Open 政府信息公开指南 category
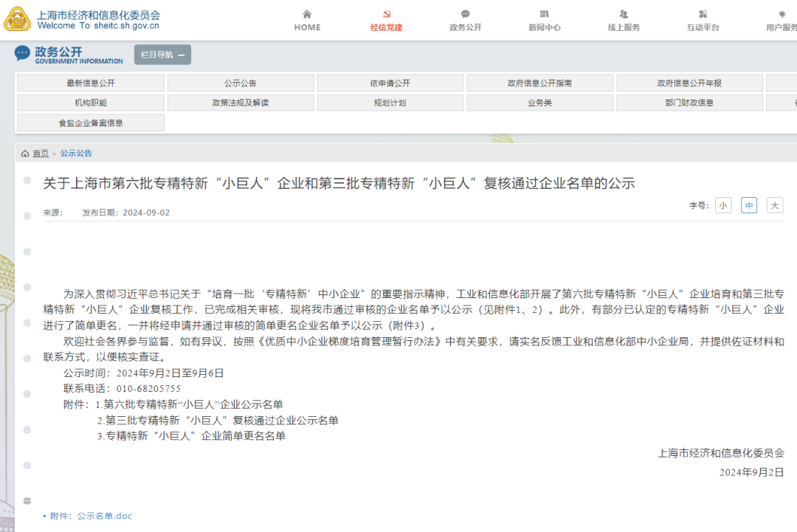797x532 pixels. point(539,83)
